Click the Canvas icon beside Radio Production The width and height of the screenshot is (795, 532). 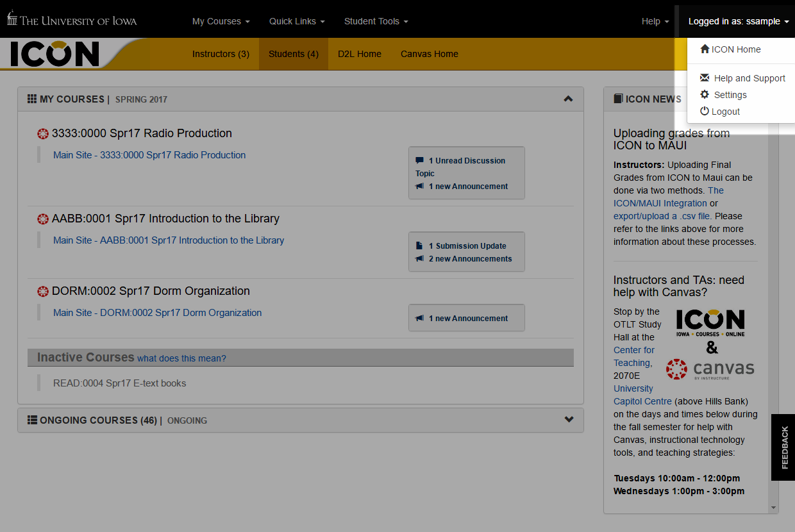pyautogui.click(x=43, y=134)
